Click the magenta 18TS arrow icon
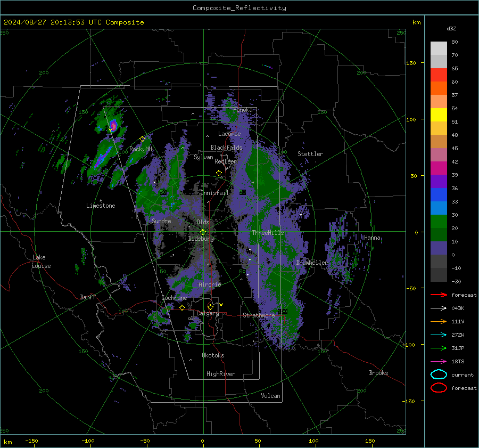Image resolution: width=479 pixels, height=448 pixels. [x=439, y=362]
